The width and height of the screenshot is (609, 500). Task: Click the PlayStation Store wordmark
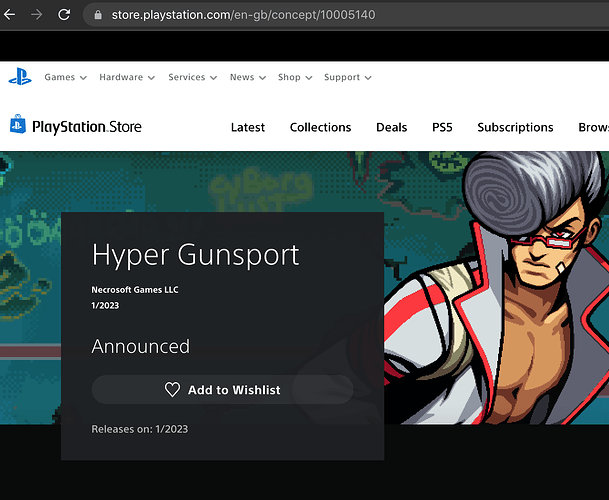click(x=87, y=127)
